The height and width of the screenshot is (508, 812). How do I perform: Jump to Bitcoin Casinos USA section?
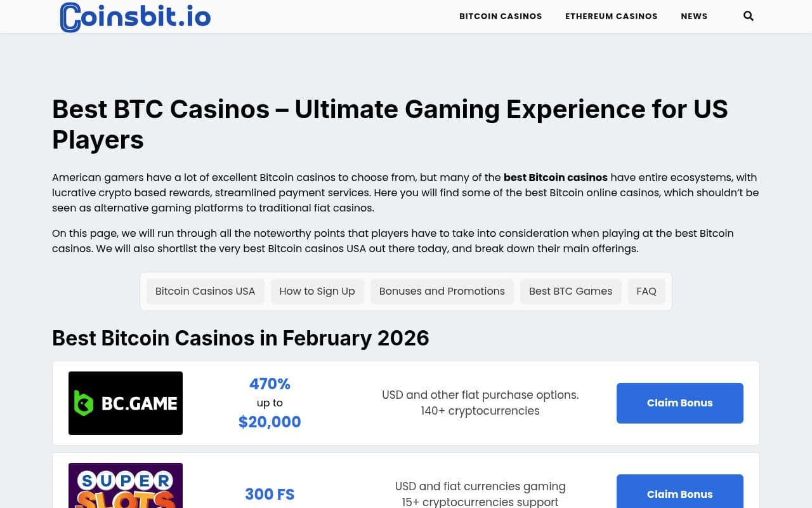(205, 291)
